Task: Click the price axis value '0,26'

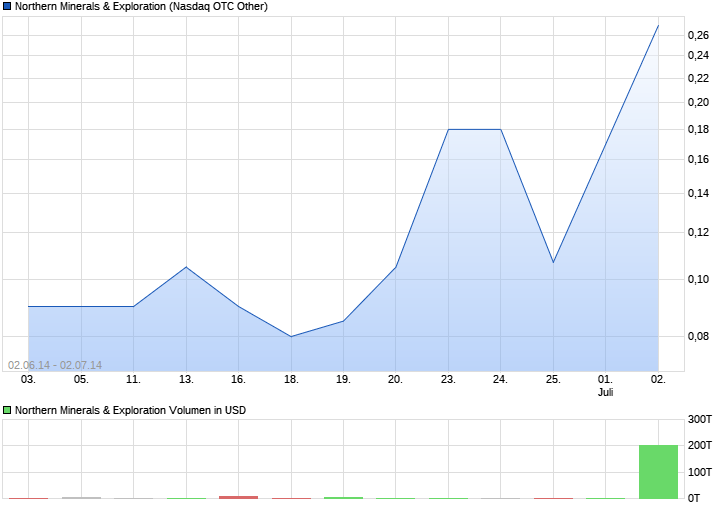Action: [x=698, y=36]
